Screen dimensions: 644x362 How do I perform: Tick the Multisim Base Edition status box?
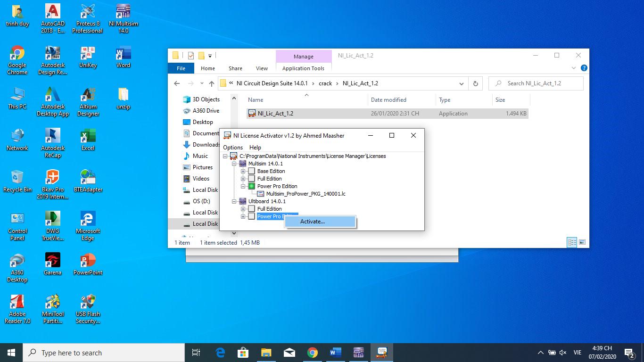[252, 171]
